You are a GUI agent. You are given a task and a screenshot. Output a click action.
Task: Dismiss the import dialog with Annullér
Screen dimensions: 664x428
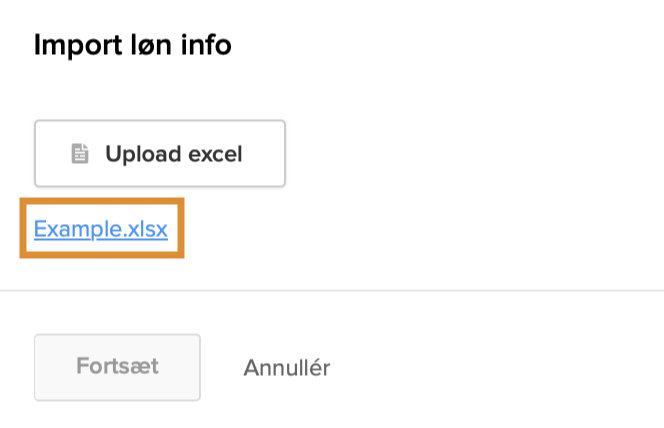click(286, 368)
